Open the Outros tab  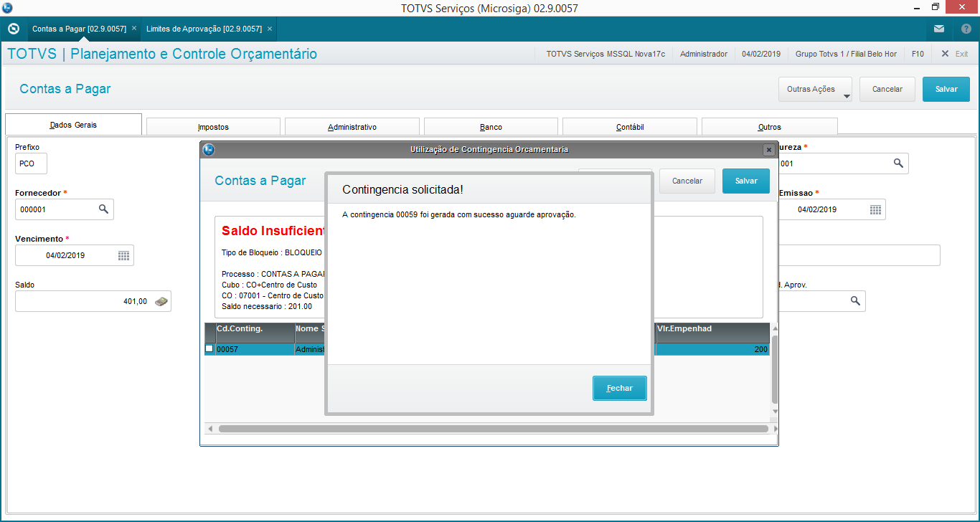coord(770,127)
